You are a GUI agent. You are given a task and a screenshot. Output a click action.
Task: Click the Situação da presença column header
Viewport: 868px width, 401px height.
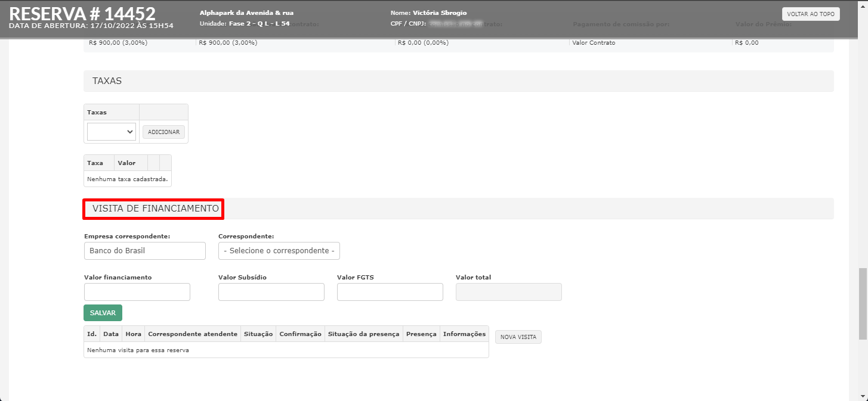coord(363,334)
